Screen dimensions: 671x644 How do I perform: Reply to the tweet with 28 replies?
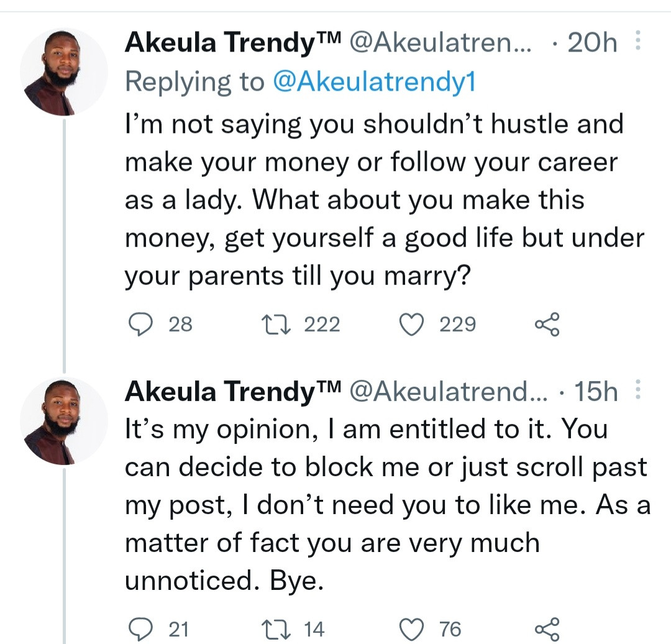(x=141, y=324)
